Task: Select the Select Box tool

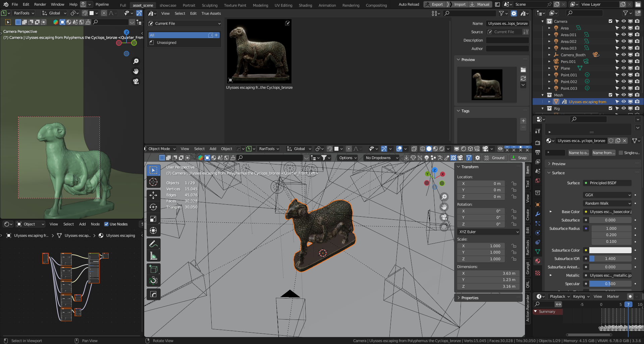Action: (x=153, y=170)
